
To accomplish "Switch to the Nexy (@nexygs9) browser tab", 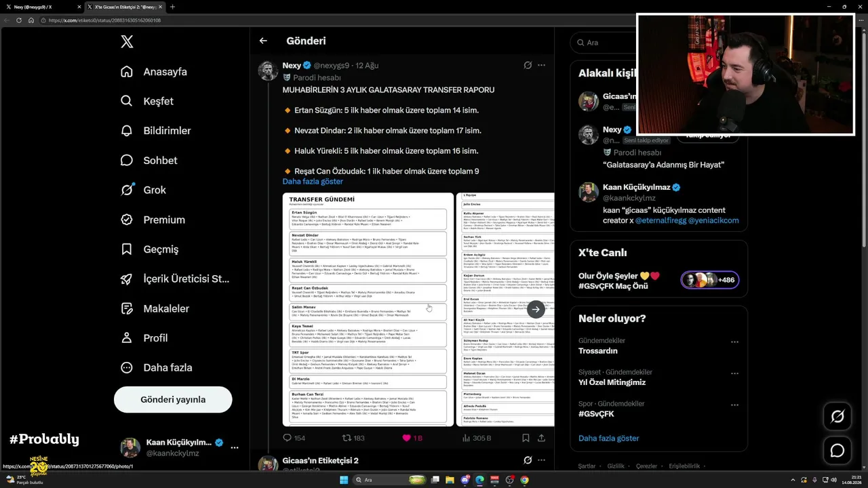I will (41, 7).
